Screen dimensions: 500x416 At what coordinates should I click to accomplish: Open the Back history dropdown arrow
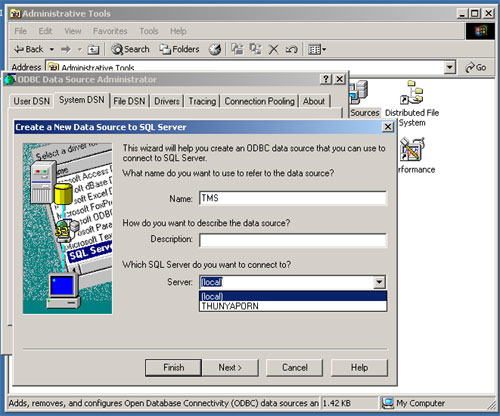tap(52, 50)
